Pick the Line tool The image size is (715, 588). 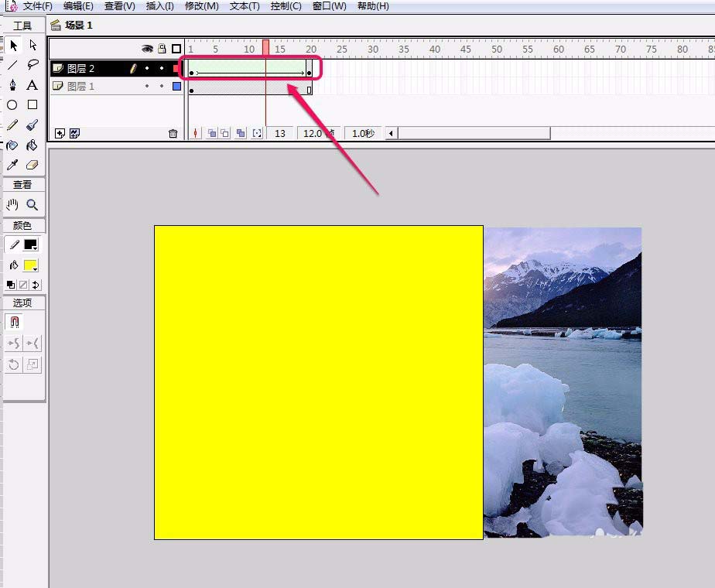point(12,65)
